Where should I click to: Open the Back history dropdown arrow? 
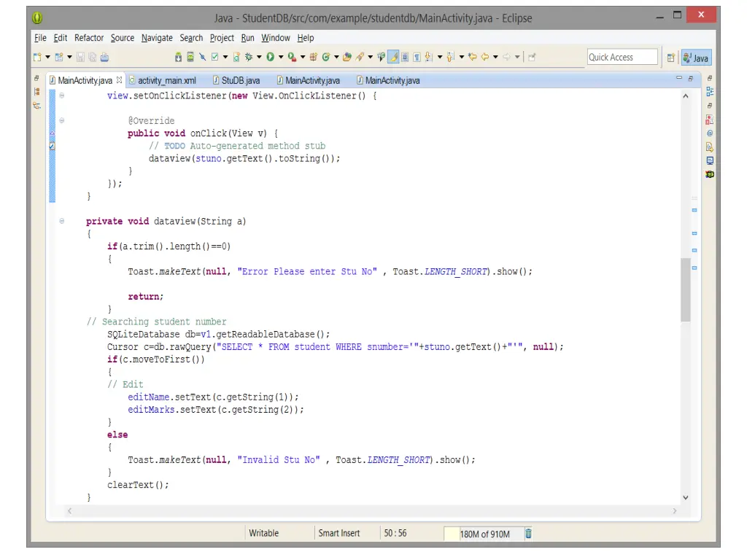[495, 57]
